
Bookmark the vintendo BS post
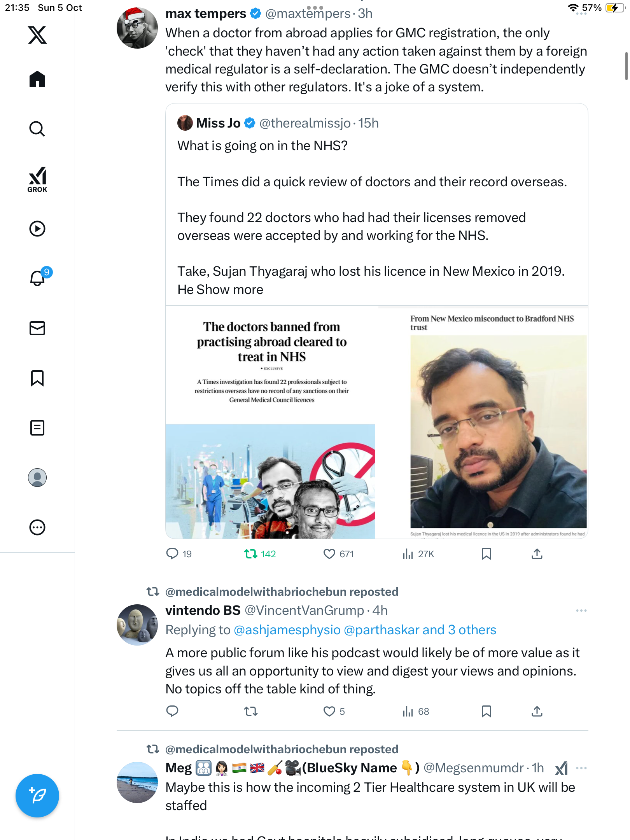click(486, 711)
